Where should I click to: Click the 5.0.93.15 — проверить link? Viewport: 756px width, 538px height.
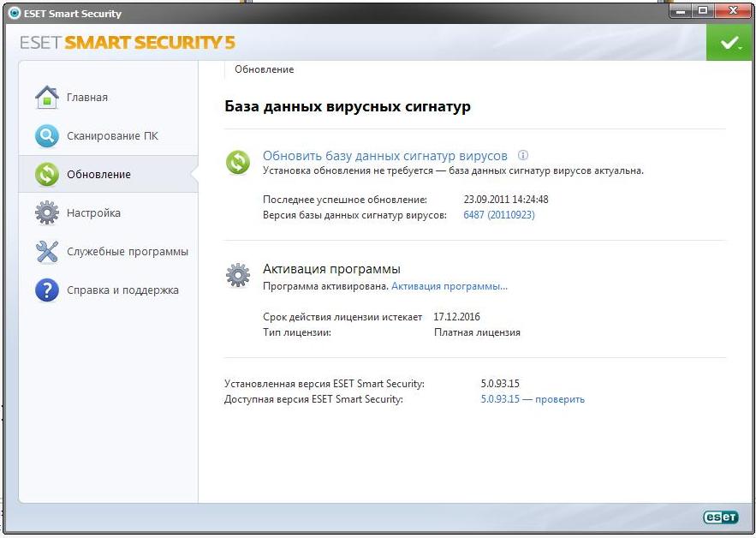coord(533,399)
